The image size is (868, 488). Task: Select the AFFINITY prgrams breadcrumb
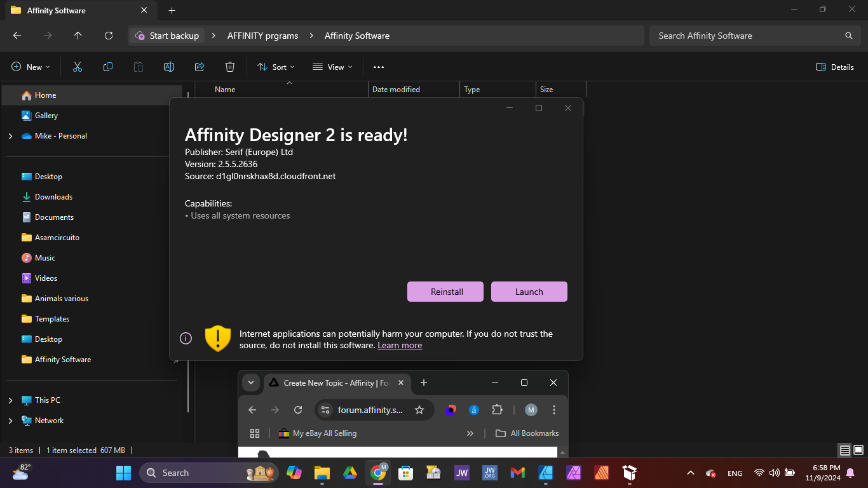click(x=263, y=36)
